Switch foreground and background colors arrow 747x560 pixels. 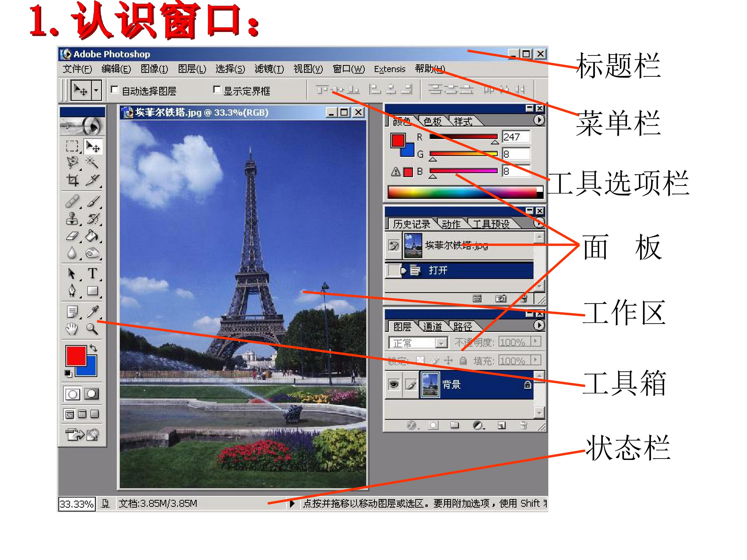(x=93, y=348)
